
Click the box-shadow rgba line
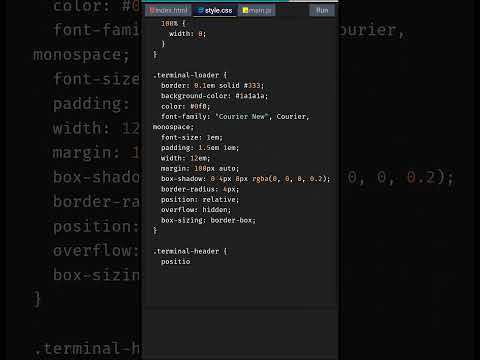click(246, 179)
